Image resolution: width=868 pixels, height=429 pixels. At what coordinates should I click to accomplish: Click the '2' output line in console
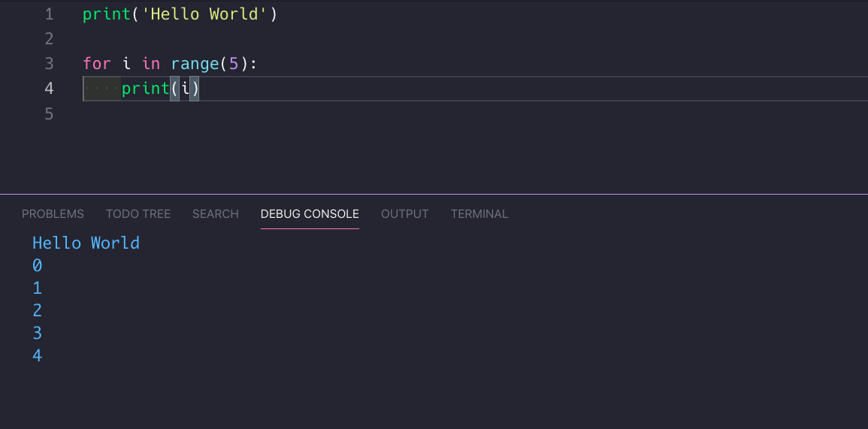[x=38, y=310]
